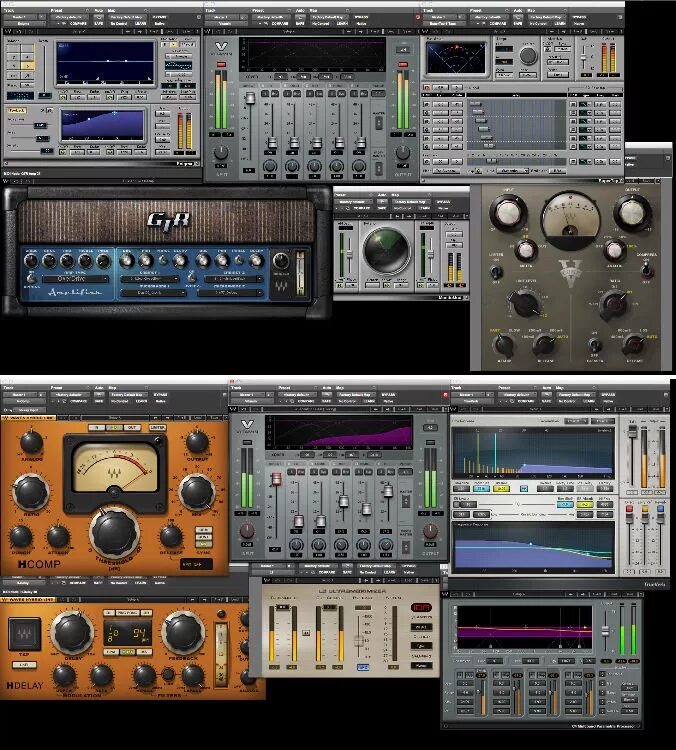Click the Output knob on H-Comp
This screenshot has height=750, width=676.
pos(197,442)
